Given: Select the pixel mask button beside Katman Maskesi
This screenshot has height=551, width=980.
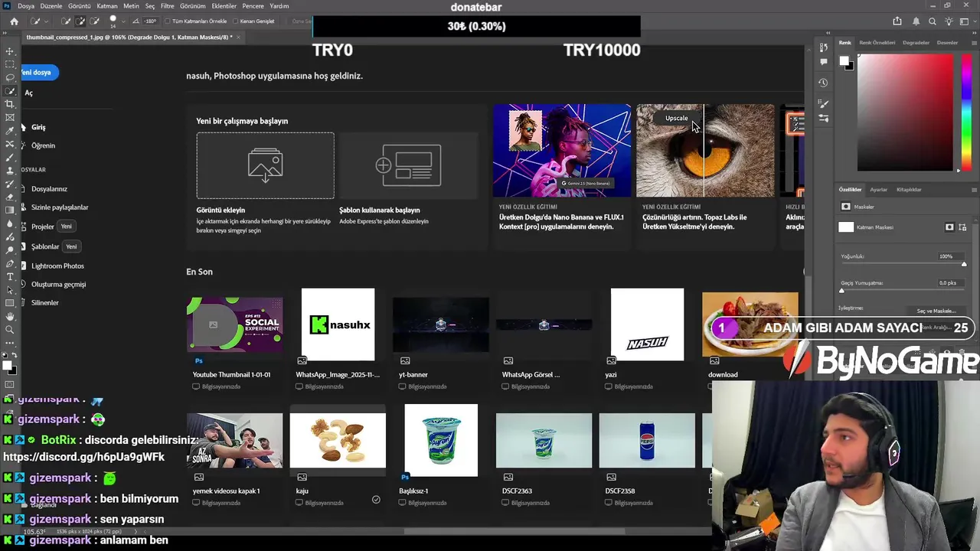Looking at the screenshot, I should click(949, 227).
